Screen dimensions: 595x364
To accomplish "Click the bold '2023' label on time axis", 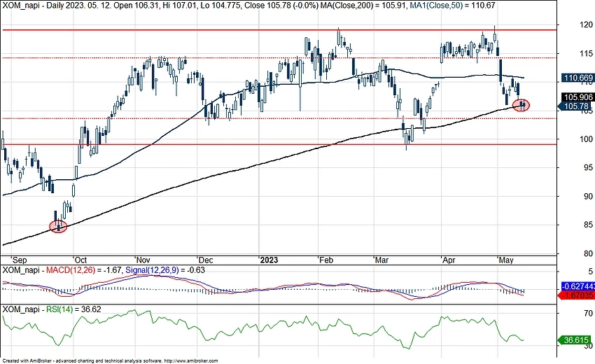I will click(269, 260).
